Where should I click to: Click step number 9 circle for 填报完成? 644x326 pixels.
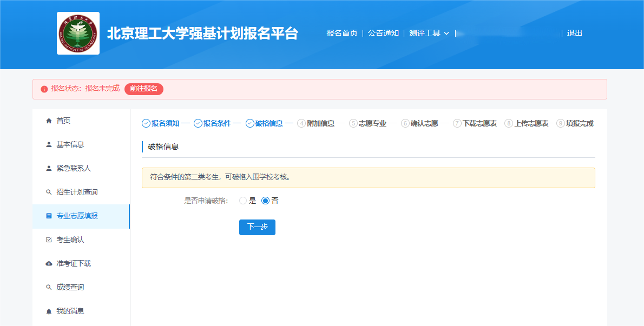[x=561, y=123]
